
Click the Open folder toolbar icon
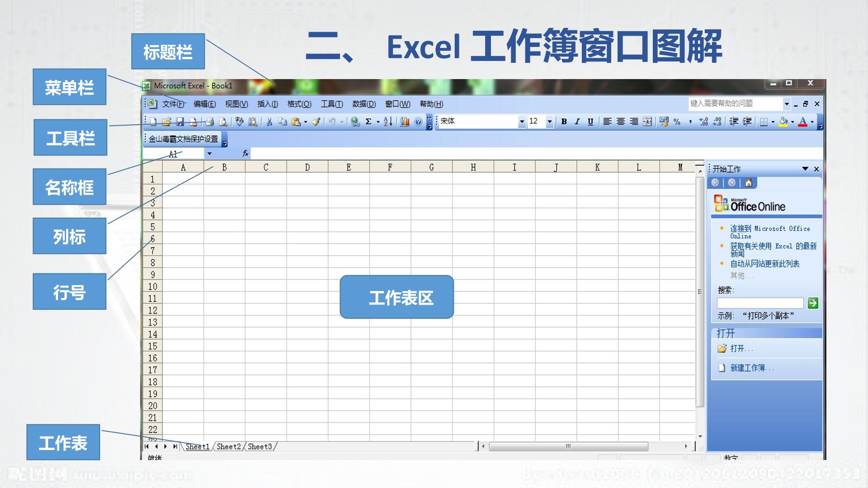point(166,122)
